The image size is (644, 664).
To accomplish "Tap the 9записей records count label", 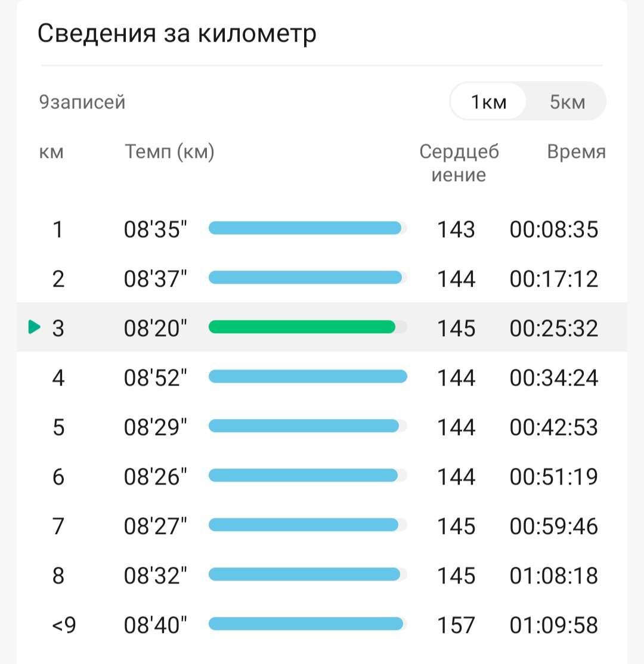I will pyautogui.click(x=82, y=102).
